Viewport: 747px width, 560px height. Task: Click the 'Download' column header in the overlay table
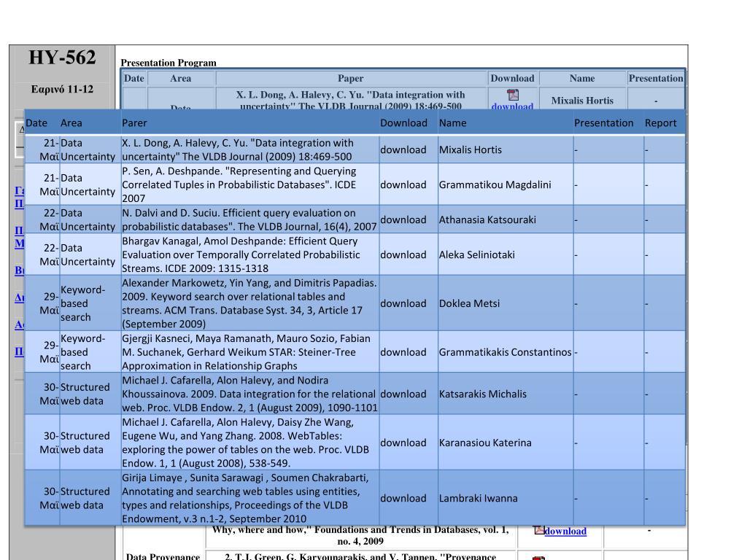click(x=403, y=122)
